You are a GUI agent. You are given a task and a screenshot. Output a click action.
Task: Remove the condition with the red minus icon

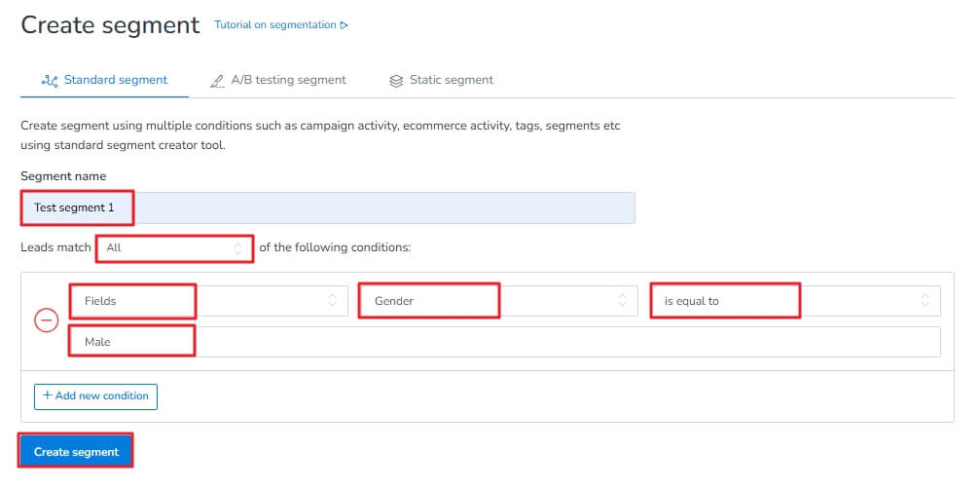point(46,320)
